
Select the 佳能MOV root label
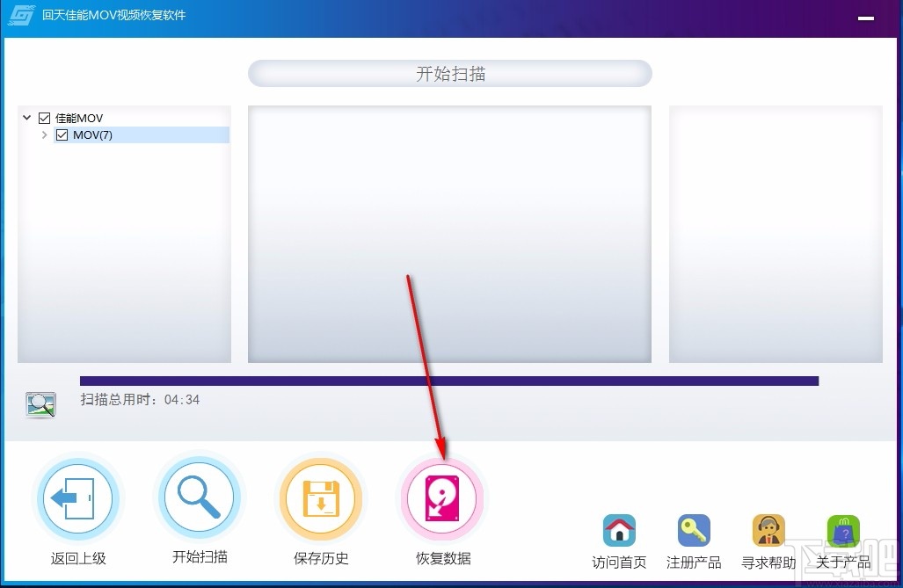(x=79, y=118)
